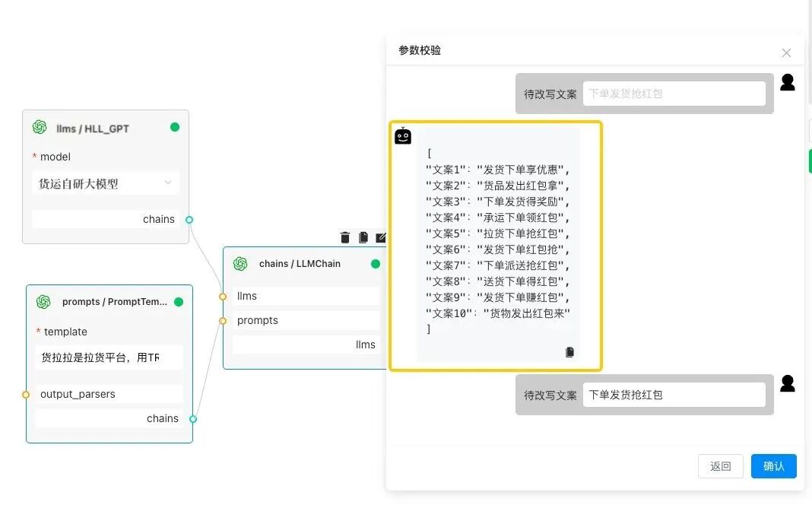812x505 pixels.
Task: Focus the 待改写文案 input containing 下单发货抢红包
Action: point(674,395)
